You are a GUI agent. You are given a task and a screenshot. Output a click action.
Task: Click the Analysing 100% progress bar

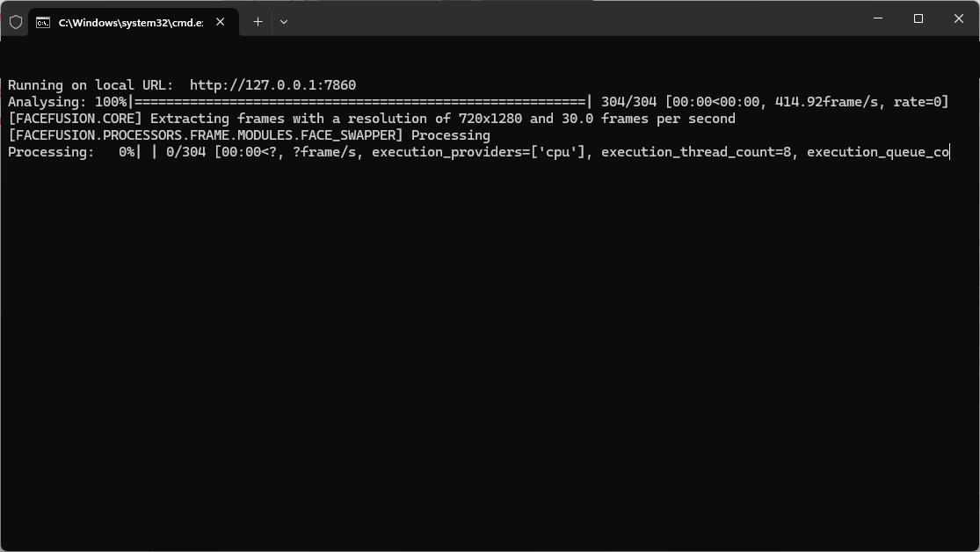click(359, 102)
